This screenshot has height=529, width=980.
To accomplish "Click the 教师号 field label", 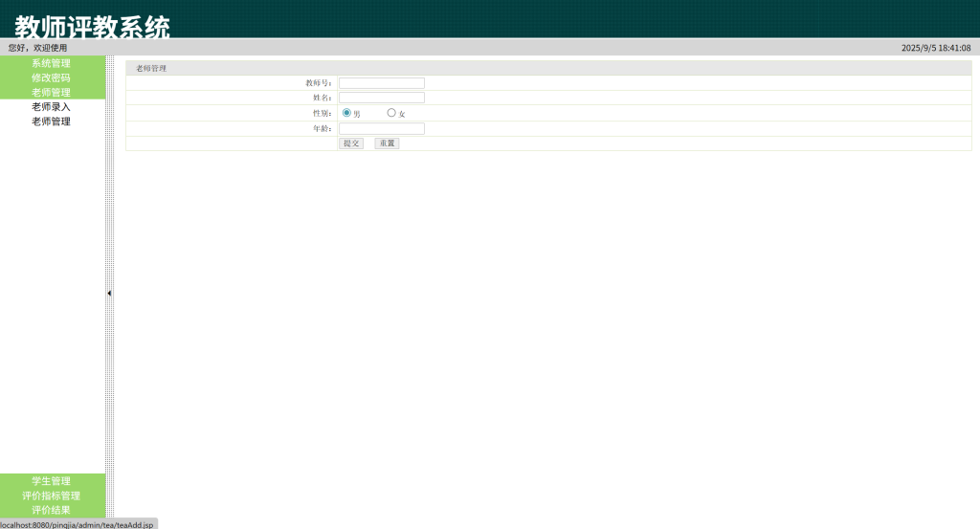I will tap(319, 83).
